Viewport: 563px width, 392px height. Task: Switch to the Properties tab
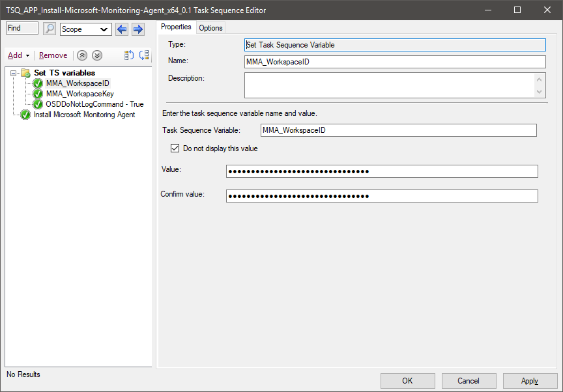coord(176,27)
